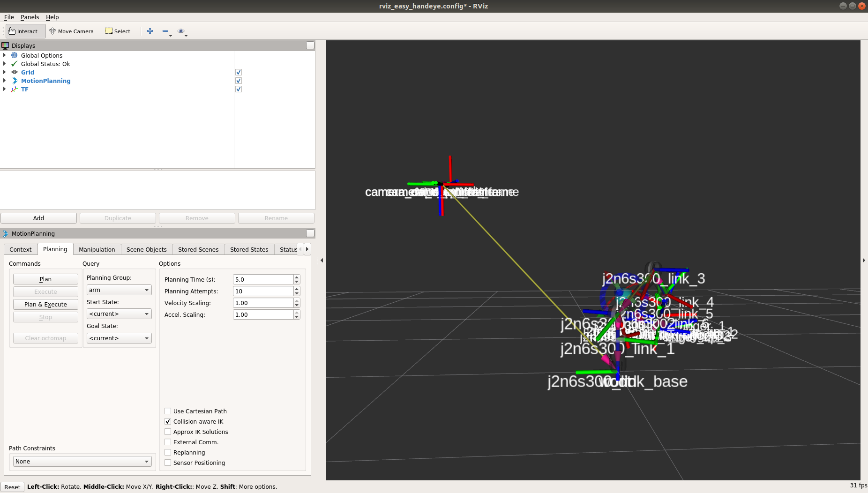The width and height of the screenshot is (868, 493).
Task: Choose the Select tool in the toolbar
Action: [x=117, y=31]
